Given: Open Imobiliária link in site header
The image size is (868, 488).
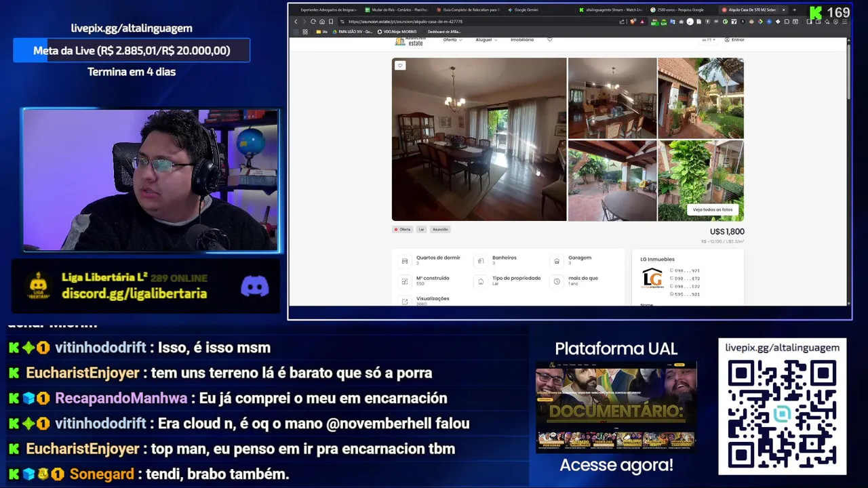Looking at the screenshot, I should click(x=522, y=40).
